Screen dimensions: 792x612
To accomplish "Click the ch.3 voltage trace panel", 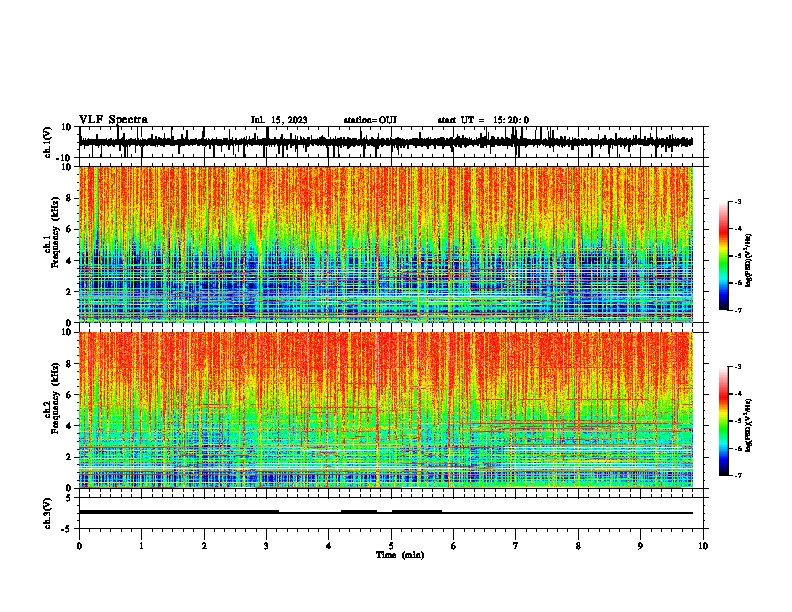I will click(x=391, y=513).
